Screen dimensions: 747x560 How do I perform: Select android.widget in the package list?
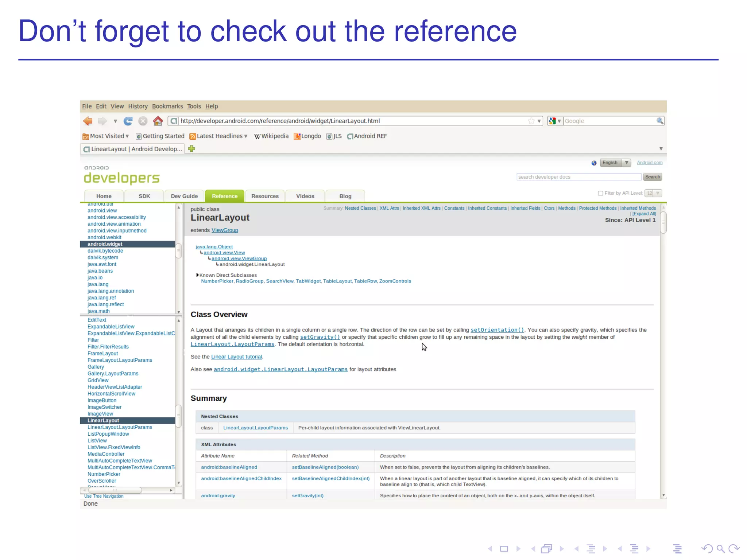127,244
